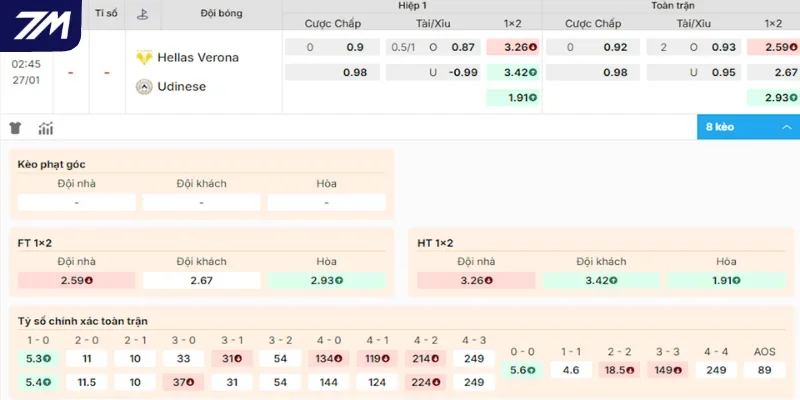Choose 1-1 draw odds 4.6

click(571, 370)
